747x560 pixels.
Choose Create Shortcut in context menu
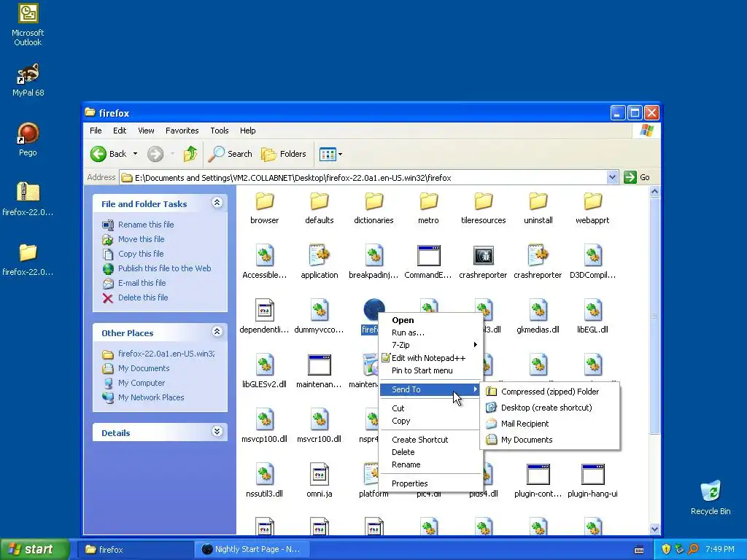[430, 440]
